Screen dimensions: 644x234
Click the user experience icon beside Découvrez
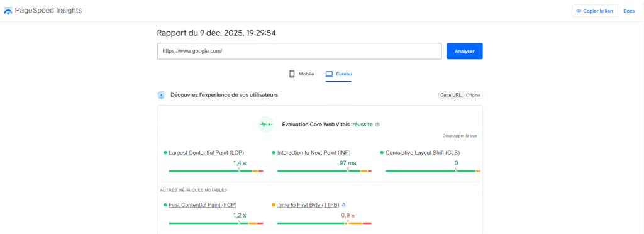161,95
